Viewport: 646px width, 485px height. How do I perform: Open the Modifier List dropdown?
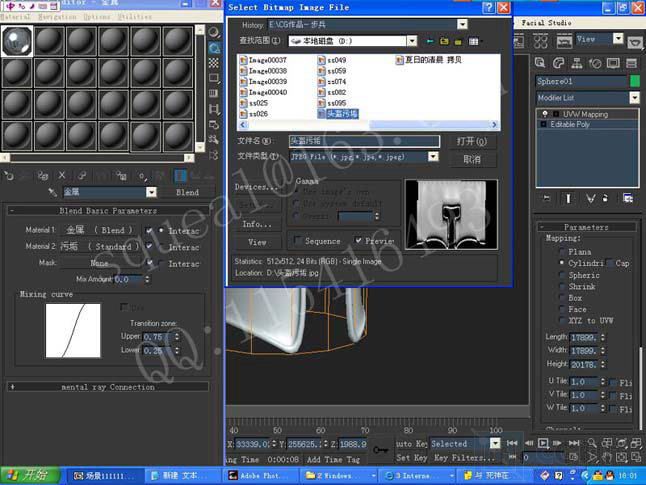[634, 98]
